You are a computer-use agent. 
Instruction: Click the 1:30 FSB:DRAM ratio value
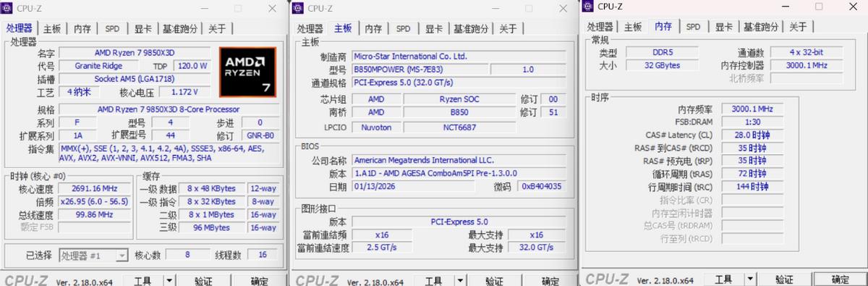coord(752,122)
